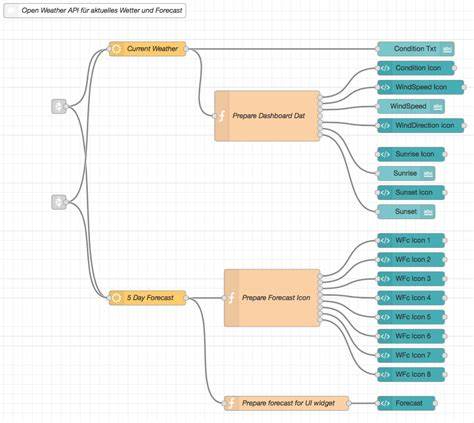Image resolution: width=474 pixels, height=423 pixels.
Task: Click the upper gray link-in node
Action: click(x=59, y=106)
